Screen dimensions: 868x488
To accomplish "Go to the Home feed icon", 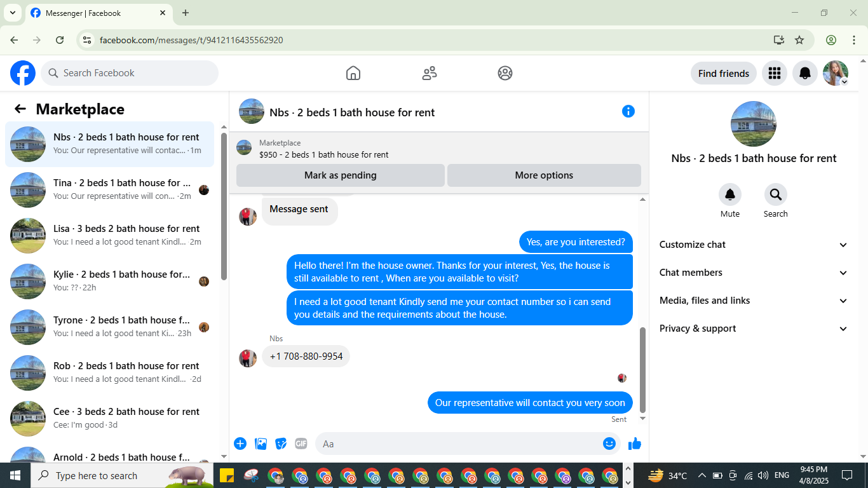I will (x=353, y=73).
